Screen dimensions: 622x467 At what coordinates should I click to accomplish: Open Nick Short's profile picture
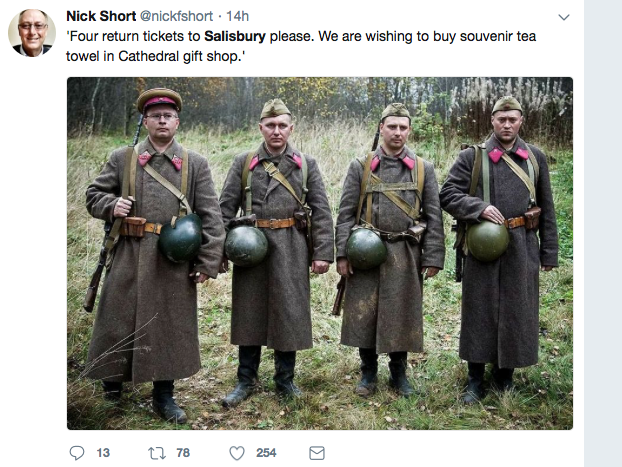[x=32, y=33]
